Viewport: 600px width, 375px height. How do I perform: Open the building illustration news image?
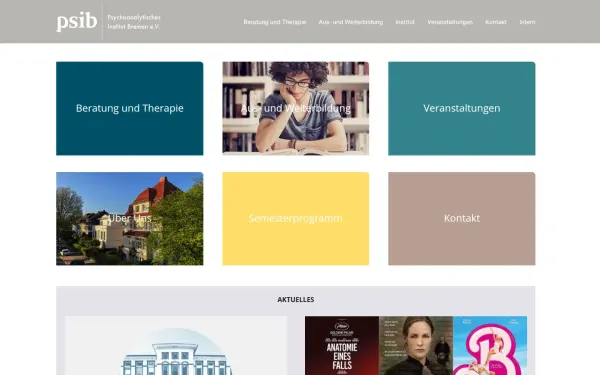tap(176, 346)
